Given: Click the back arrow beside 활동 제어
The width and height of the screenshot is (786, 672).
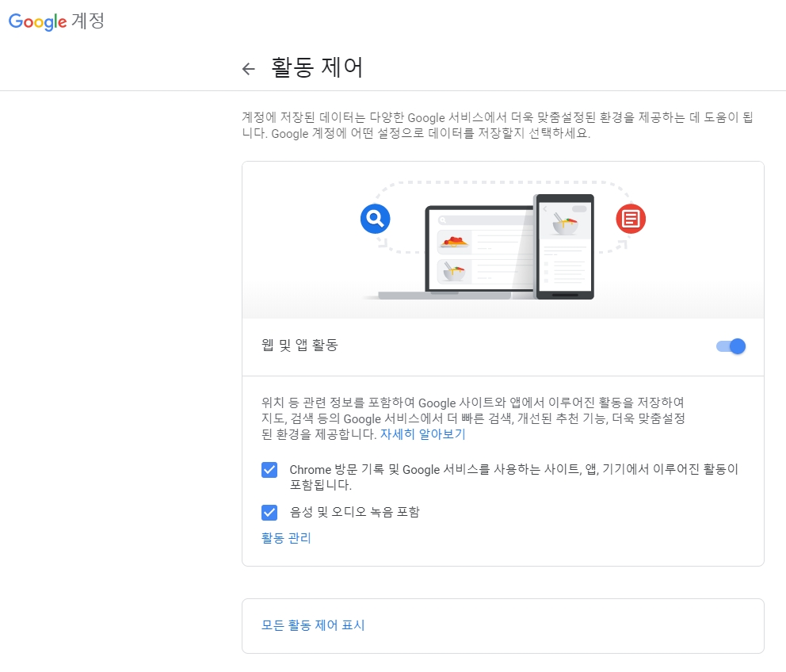Looking at the screenshot, I should tap(248, 69).
